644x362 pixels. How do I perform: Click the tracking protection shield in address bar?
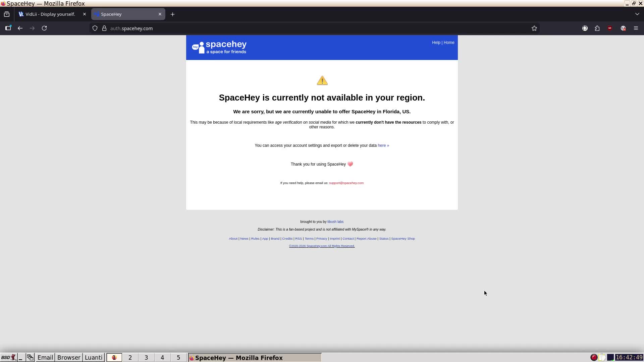[x=95, y=28]
